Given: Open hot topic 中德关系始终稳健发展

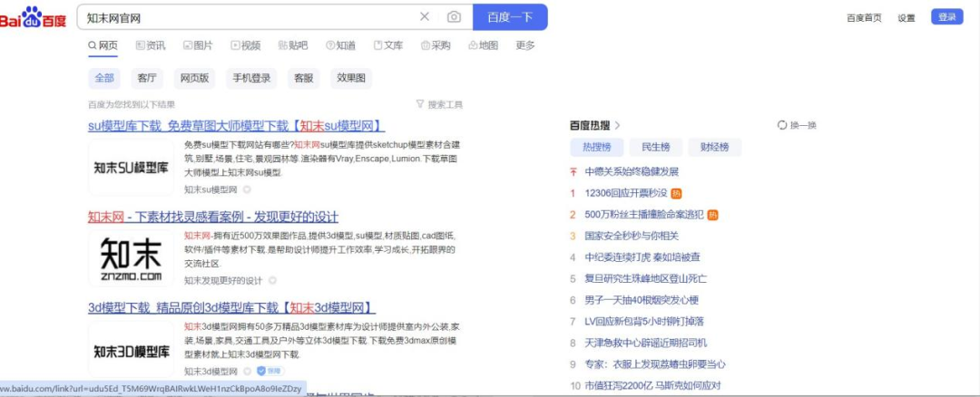Looking at the screenshot, I should coord(632,171).
